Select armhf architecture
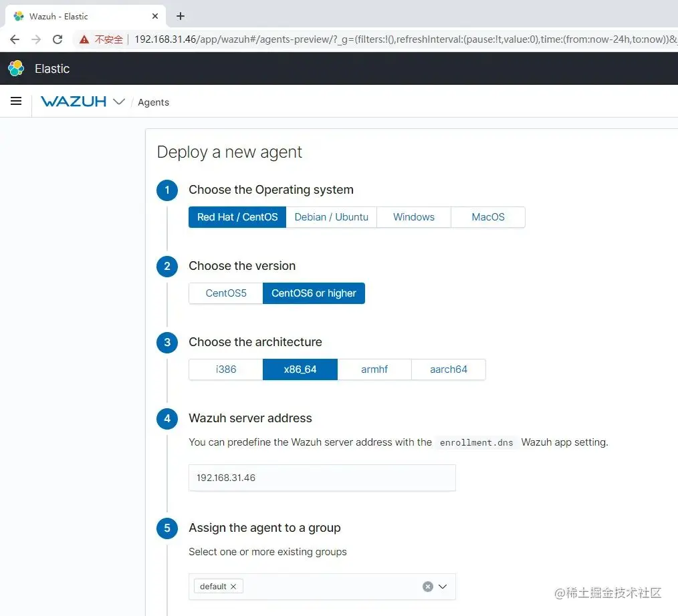 pos(374,369)
